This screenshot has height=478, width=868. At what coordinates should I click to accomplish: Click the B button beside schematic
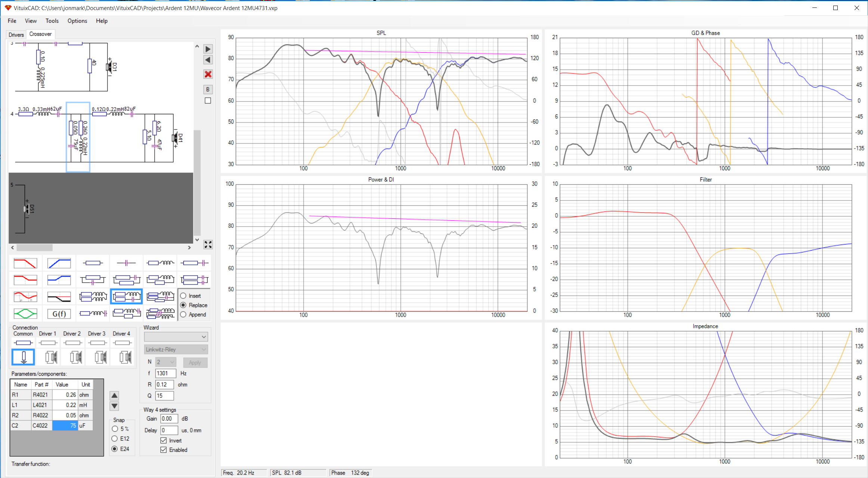tap(208, 89)
